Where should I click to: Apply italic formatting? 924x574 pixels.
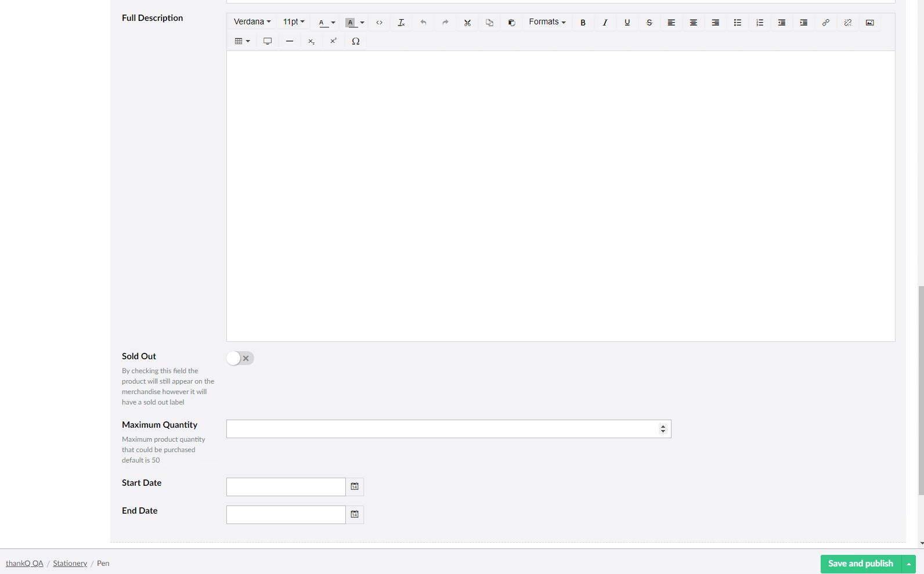point(605,23)
